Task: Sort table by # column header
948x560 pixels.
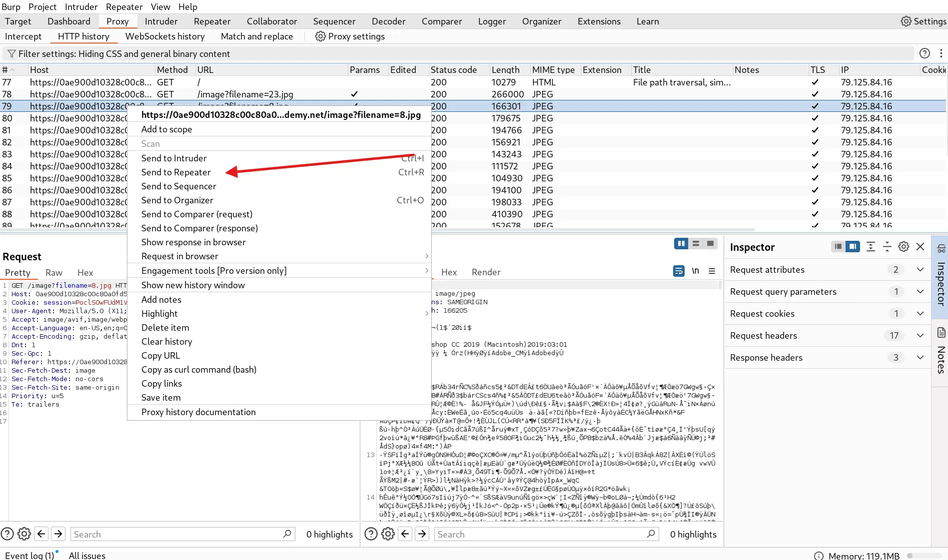Action: pos(13,70)
